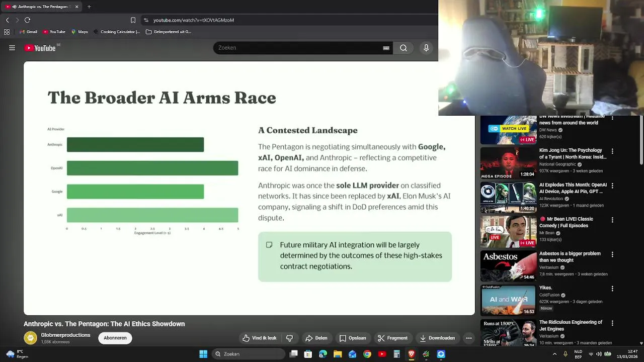Open a new browser tab with plus

coord(89,7)
